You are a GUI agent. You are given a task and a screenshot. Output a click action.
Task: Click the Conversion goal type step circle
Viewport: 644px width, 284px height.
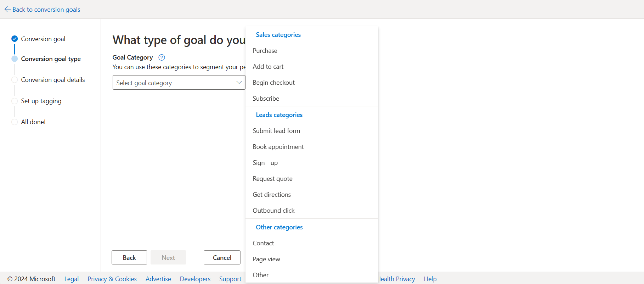point(15,59)
